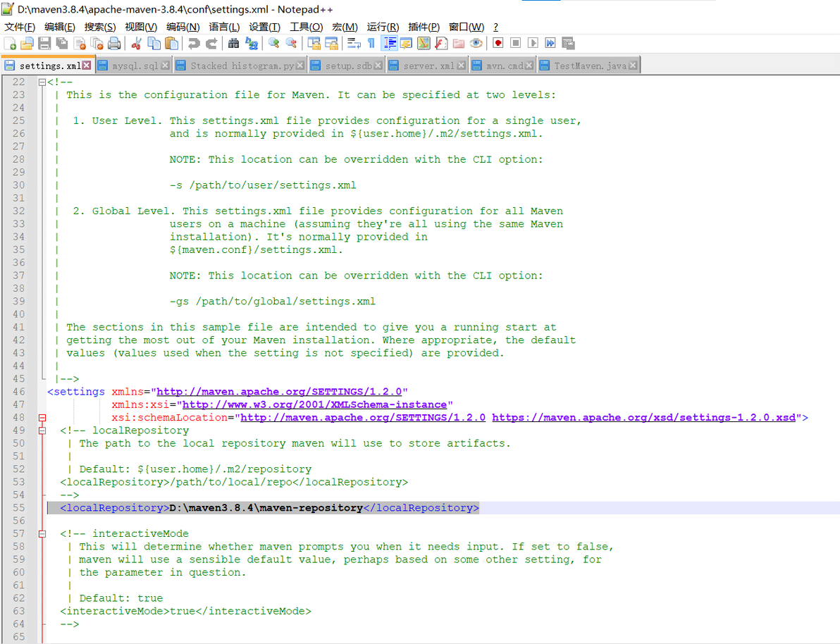Toggle synchronize vertical scrolling icon
The height and width of the screenshot is (644, 840).
coord(314,44)
